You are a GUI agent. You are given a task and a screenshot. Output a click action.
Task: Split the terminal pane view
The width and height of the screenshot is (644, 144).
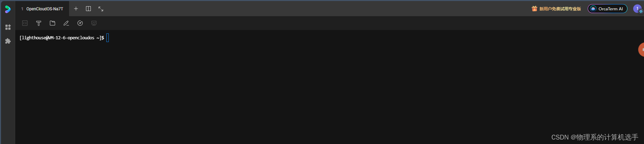click(x=88, y=9)
